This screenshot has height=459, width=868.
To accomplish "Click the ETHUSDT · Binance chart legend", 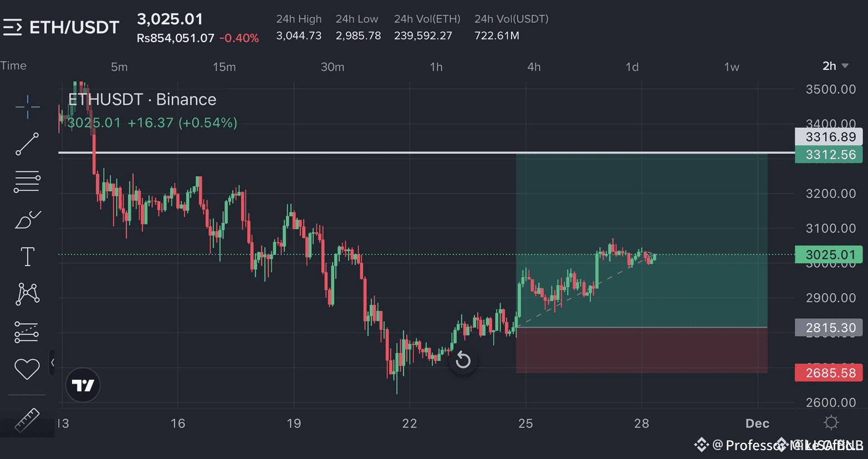I will [142, 99].
